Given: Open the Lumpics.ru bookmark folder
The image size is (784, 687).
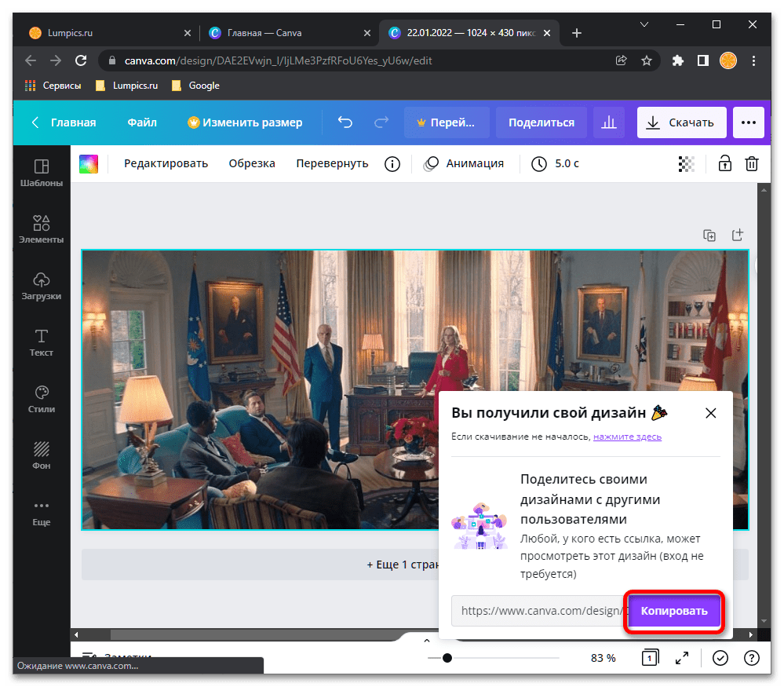Looking at the screenshot, I should (126, 86).
